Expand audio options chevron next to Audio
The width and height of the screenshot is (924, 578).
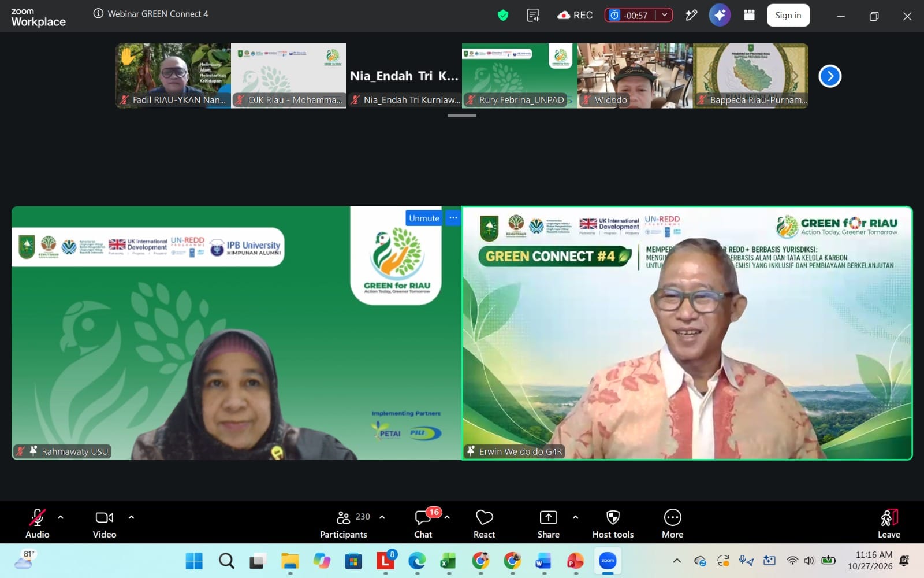pos(61,517)
